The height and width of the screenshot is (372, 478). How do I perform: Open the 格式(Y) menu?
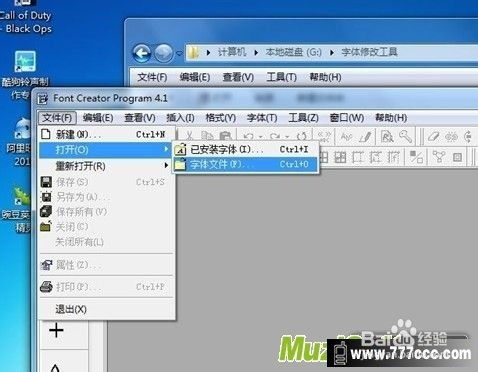pos(221,118)
